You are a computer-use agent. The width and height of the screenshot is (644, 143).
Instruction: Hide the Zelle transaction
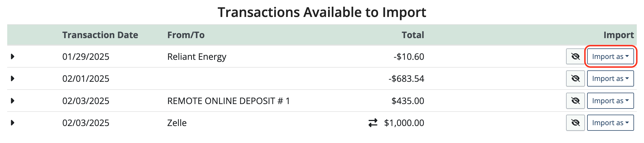tap(575, 123)
